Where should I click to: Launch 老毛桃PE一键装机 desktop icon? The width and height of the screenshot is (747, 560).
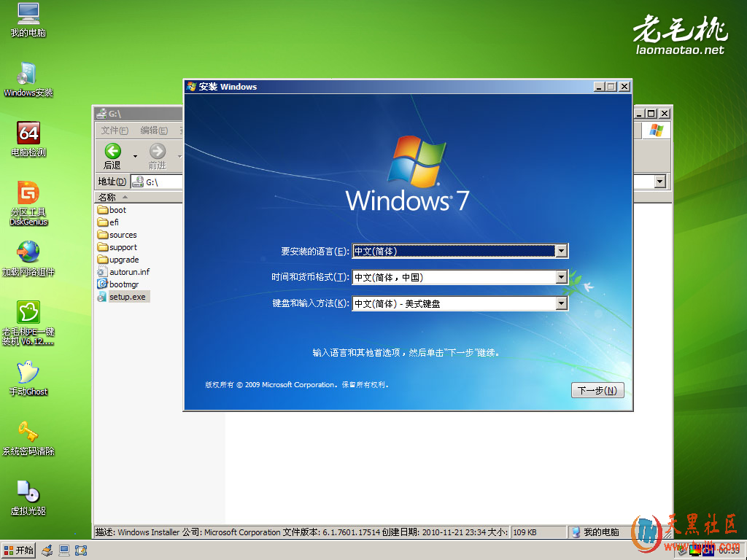pos(28,313)
